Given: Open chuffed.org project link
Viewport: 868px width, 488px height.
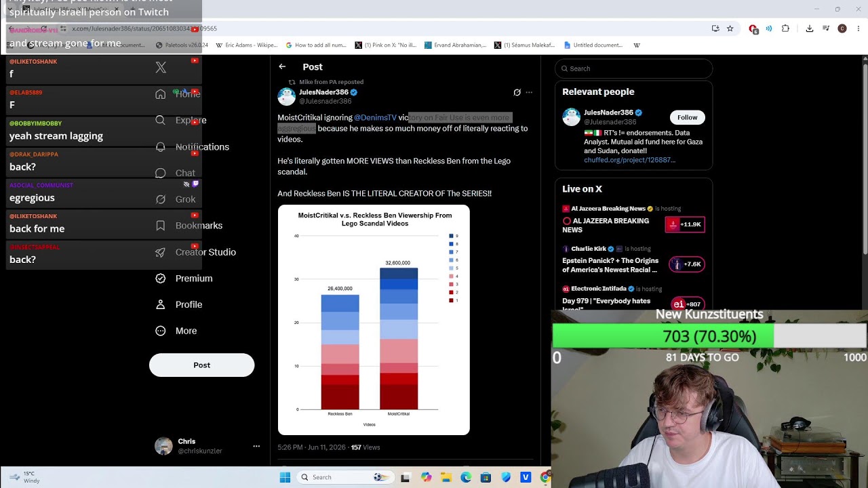Looking at the screenshot, I should click(629, 160).
